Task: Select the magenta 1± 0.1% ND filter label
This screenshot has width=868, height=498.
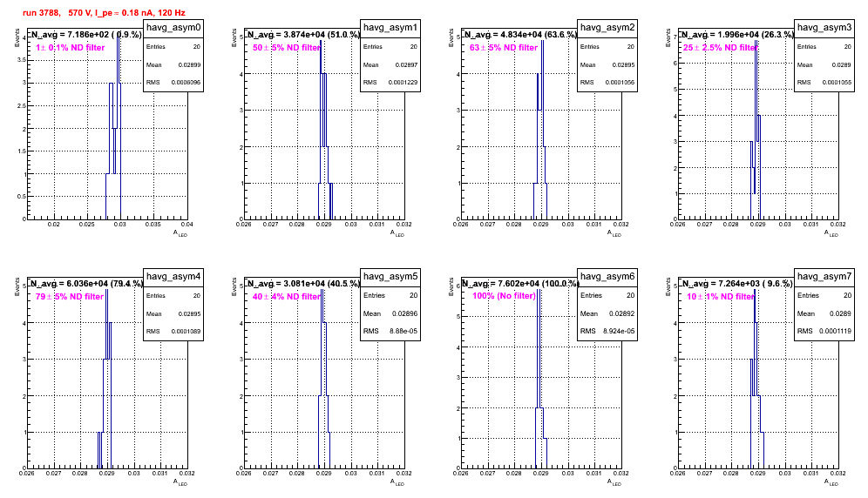Action: 71,48
